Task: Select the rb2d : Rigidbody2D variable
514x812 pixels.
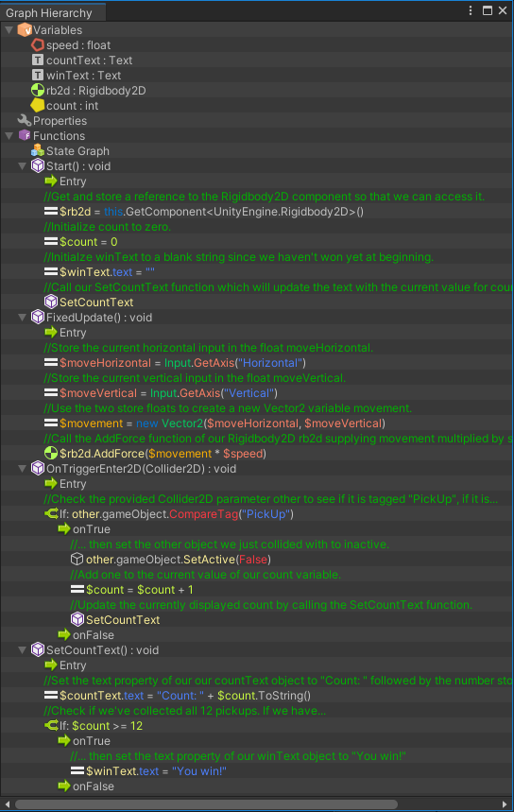Action: (x=257, y=90)
